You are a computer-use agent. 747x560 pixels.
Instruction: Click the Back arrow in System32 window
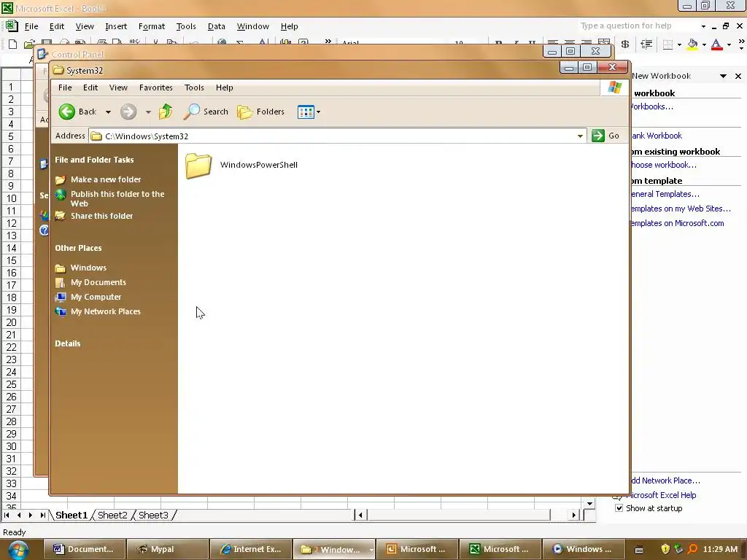67,112
